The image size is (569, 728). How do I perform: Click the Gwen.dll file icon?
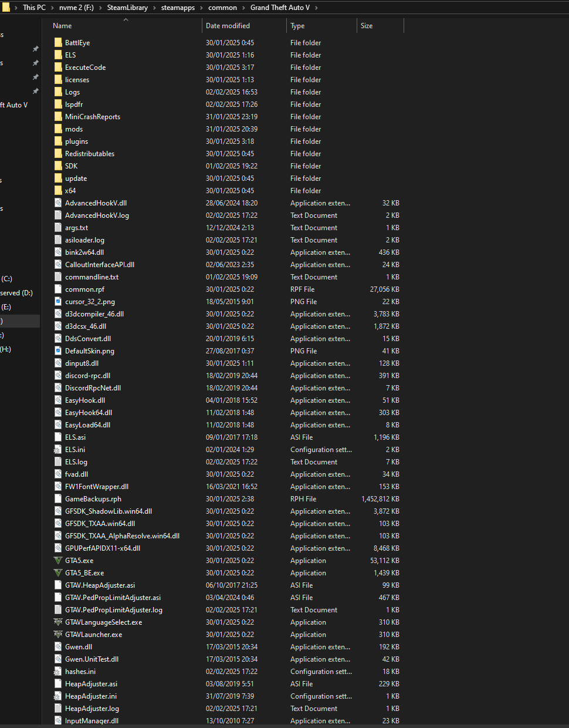(58, 646)
